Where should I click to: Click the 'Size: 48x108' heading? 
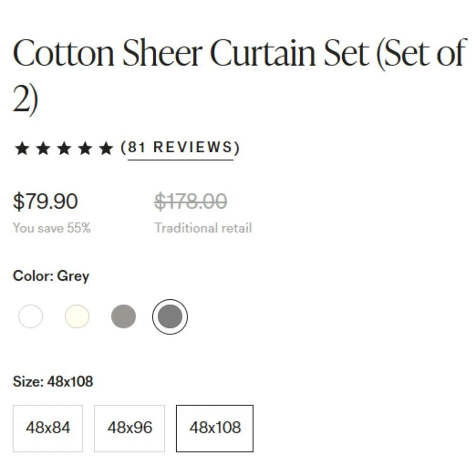(x=54, y=381)
